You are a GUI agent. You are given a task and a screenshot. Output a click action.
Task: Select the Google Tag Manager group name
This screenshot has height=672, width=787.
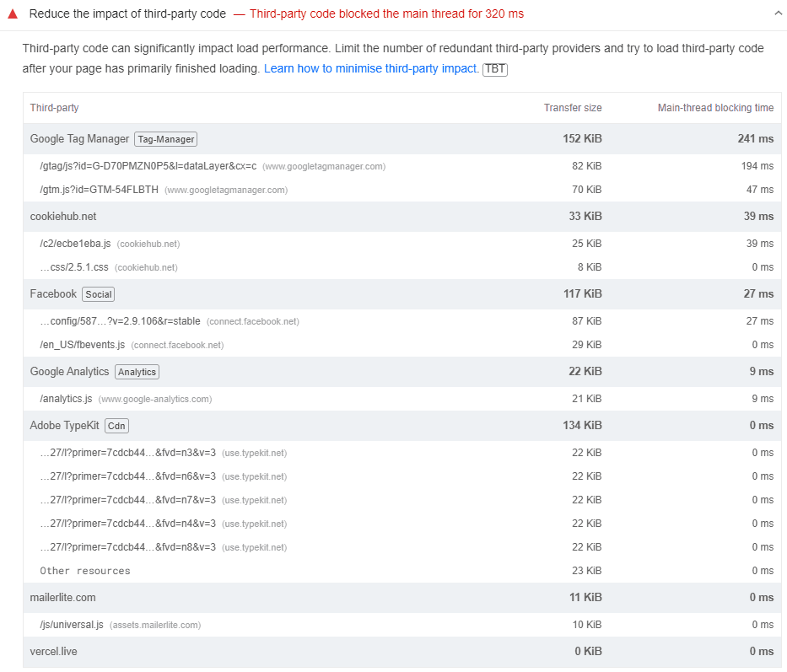pyautogui.click(x=79, y=139)
